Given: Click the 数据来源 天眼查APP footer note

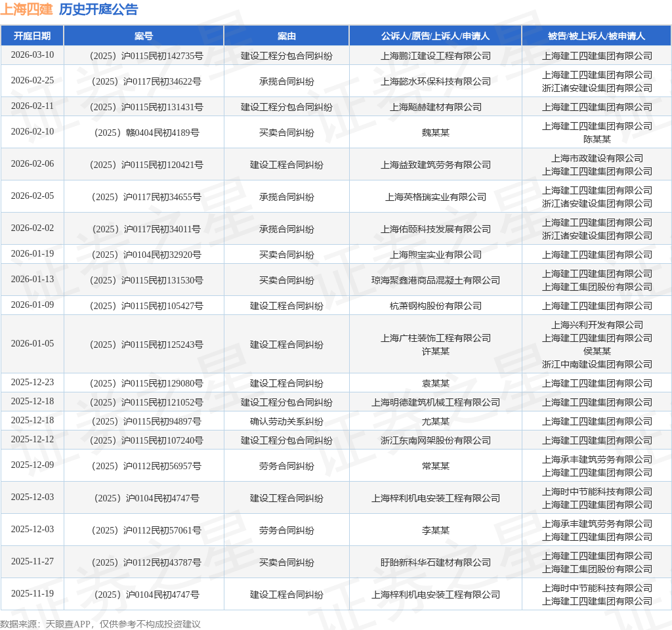Looking at the screenshot, I should click(x=100, y=624).
